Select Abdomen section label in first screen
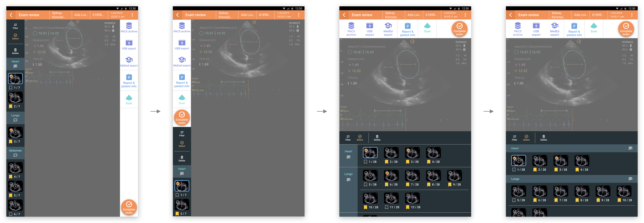Viewport: 644px width, 223px height. coord(15,151)
